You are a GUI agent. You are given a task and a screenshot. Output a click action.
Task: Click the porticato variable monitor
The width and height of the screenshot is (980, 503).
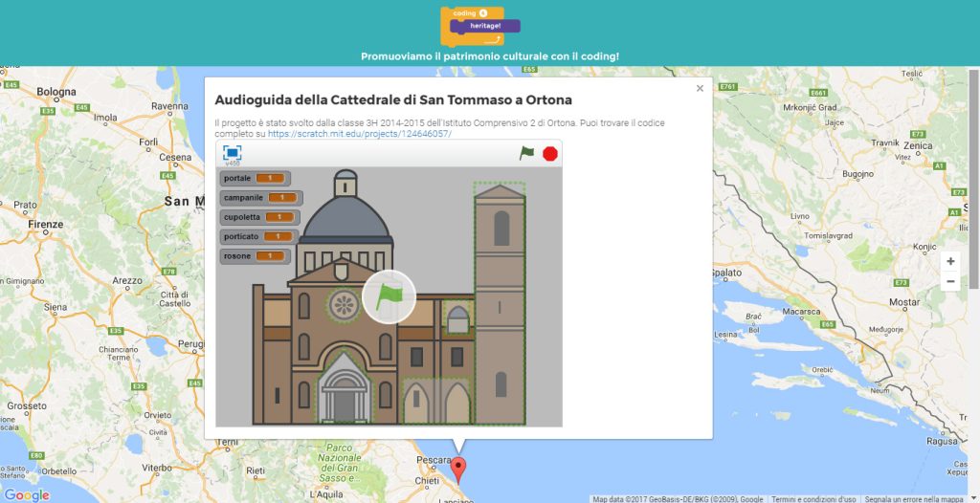(258, 236)
